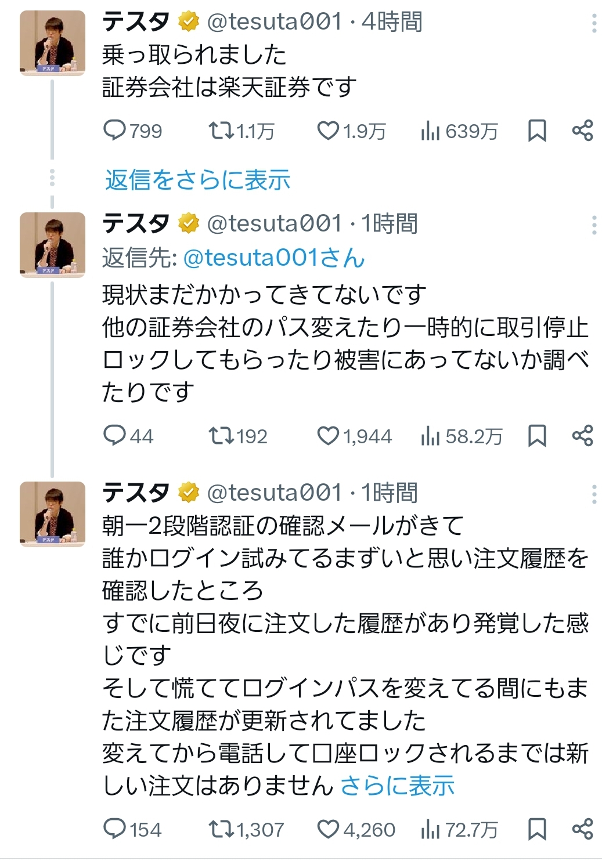
Task: Like the tweet with 1,944 likes
Action: click(x=328, y=436)
